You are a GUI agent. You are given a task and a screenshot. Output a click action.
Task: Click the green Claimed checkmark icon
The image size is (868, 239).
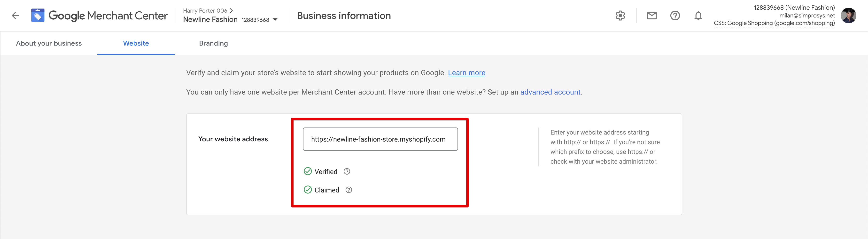pyautogui.click(x=308, y=190)
